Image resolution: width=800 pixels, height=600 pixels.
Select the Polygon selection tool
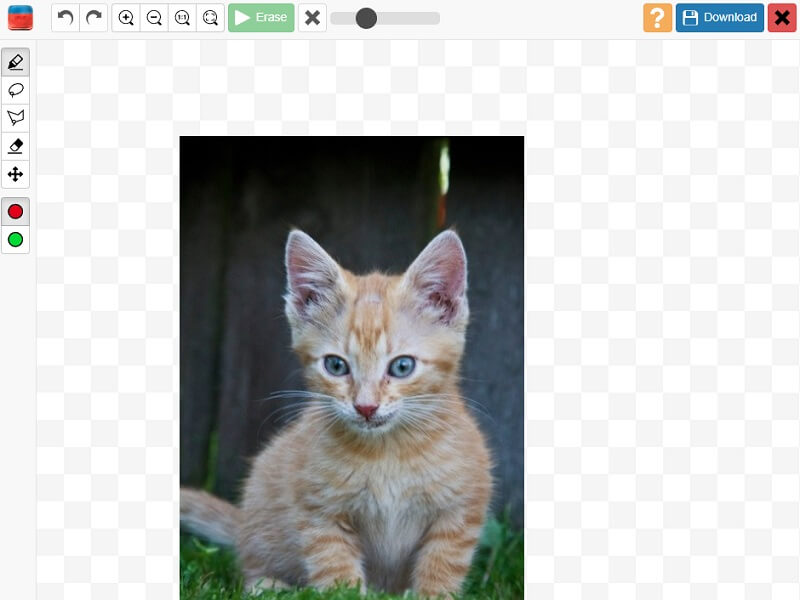[x=14, y=118]
